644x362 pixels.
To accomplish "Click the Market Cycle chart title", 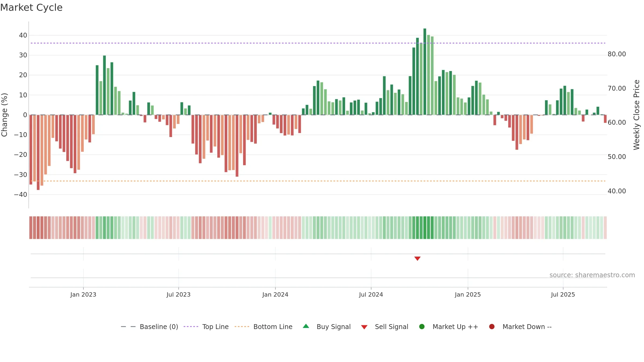I will [31, 8].
